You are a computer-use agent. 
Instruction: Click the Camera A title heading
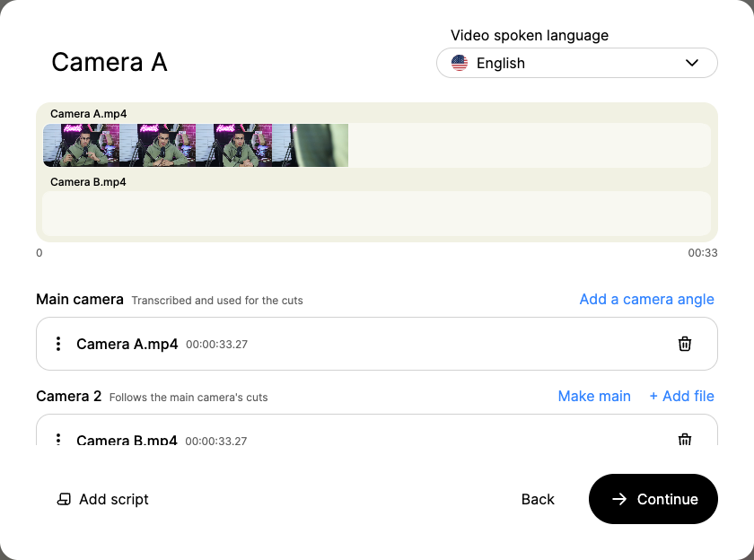click(110, 63)
